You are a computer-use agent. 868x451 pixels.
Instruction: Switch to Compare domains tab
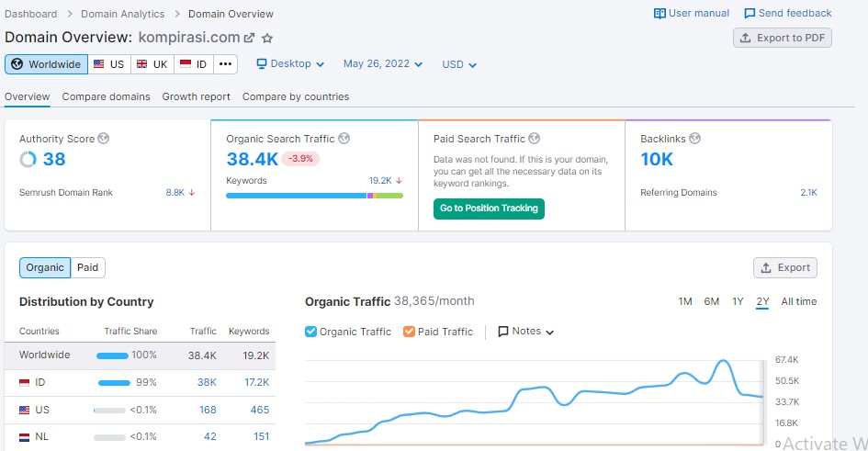point(106,96)
